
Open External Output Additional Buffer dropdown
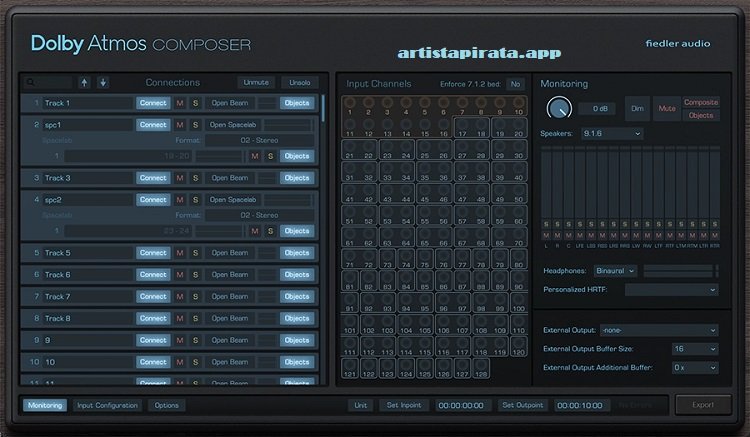pyautogui.click(x=695, y=368)
